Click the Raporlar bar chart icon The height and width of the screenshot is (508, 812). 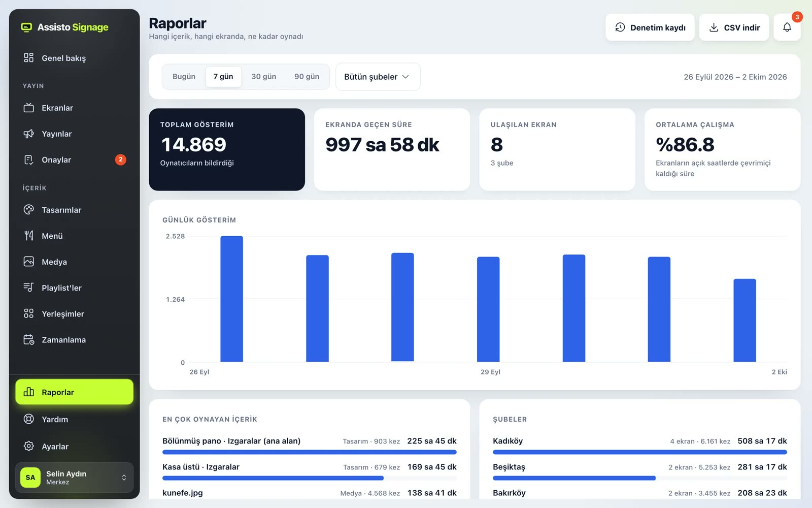pyautogui.click(x=29, y=392)
